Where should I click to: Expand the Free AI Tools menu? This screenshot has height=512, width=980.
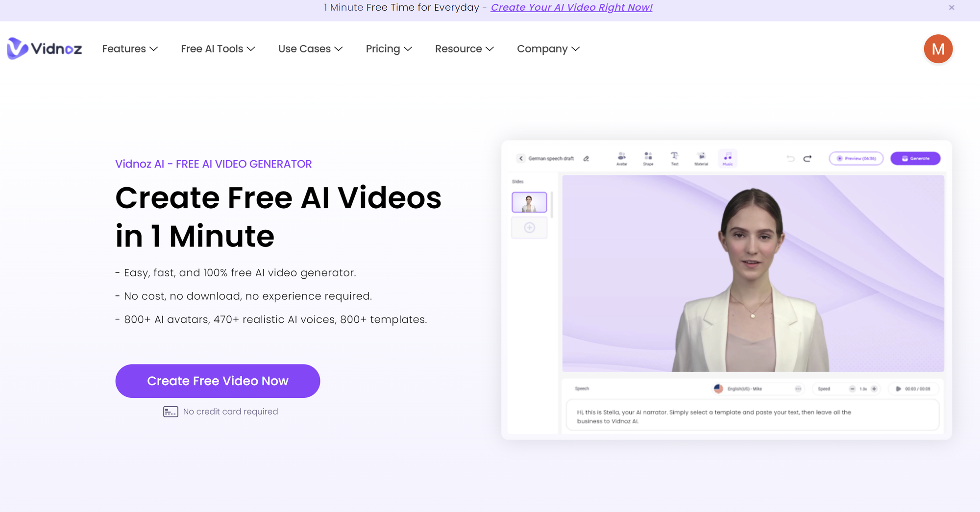tap(218, 49)
